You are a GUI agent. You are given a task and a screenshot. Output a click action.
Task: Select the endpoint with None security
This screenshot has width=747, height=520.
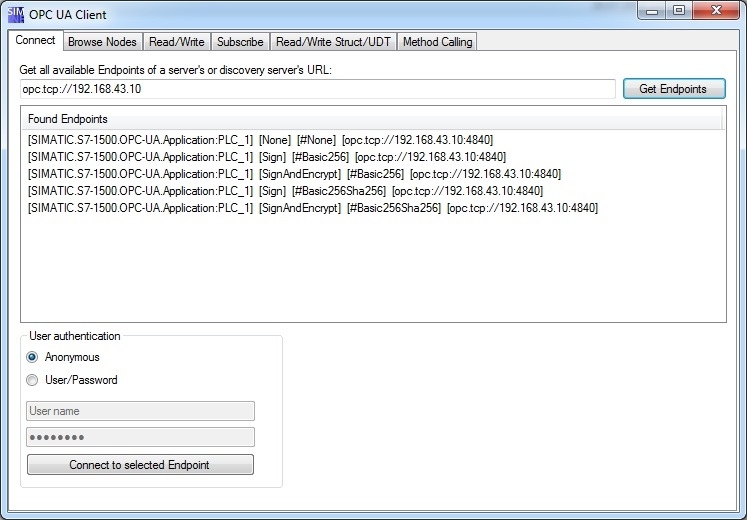[261, 140]
